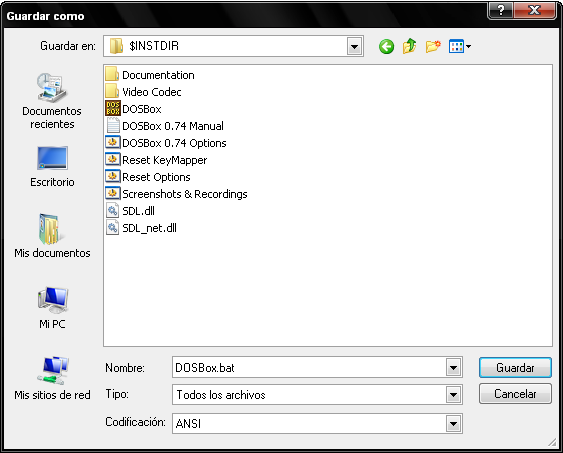Click the dialog resize grip corner

[x=552, y=443]
